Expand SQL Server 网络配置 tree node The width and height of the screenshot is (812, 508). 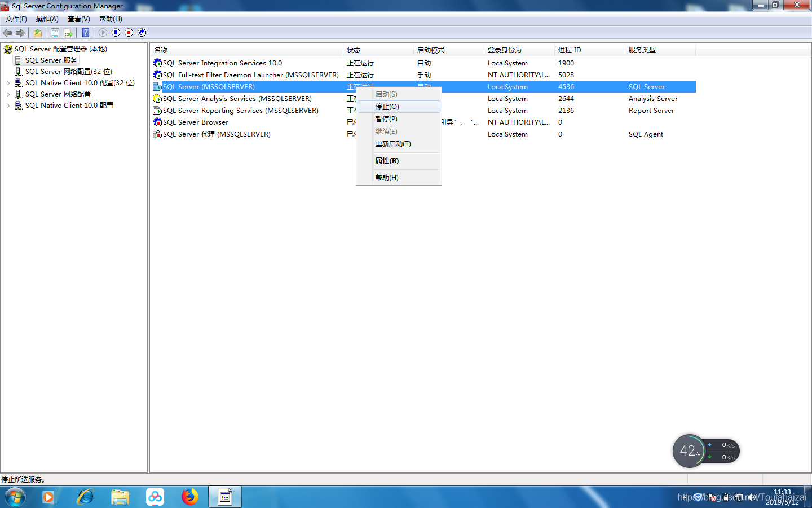click(x=8, y=94)
